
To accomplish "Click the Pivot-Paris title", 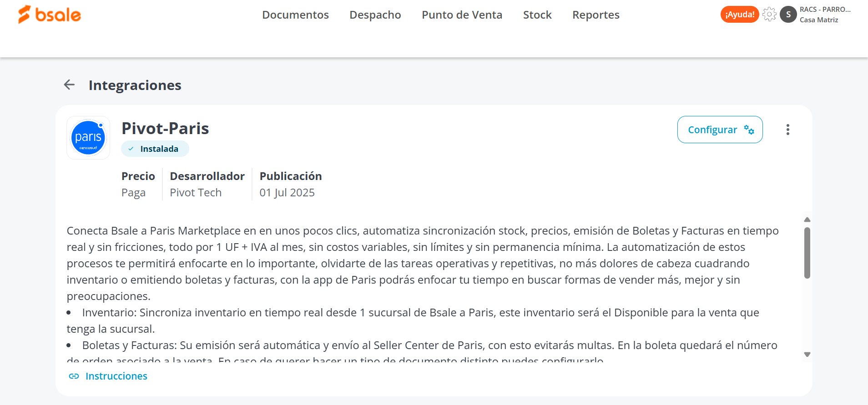I will click(165, 129).
